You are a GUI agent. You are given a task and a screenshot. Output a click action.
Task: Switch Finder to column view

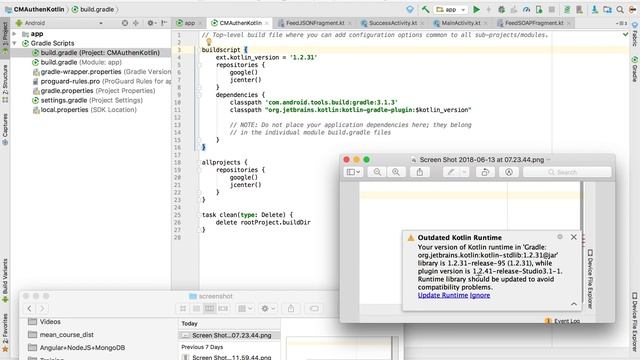pos(209,309)
